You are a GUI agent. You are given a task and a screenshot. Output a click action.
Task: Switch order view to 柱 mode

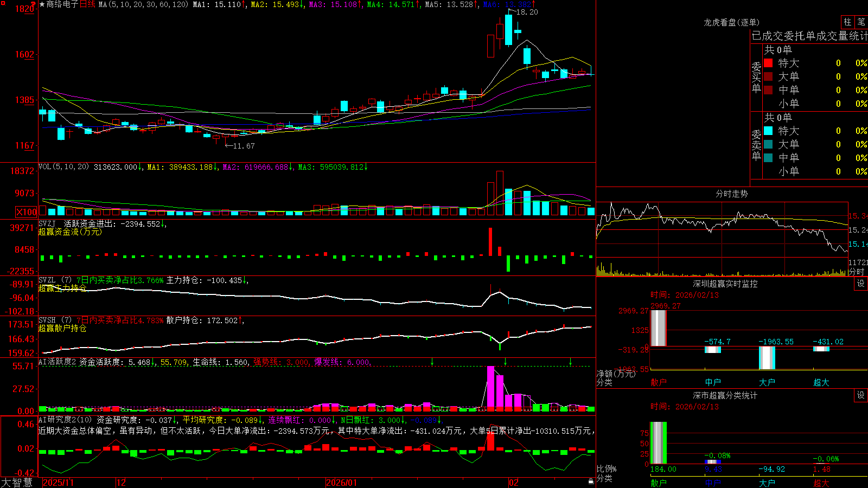[847, 22]
